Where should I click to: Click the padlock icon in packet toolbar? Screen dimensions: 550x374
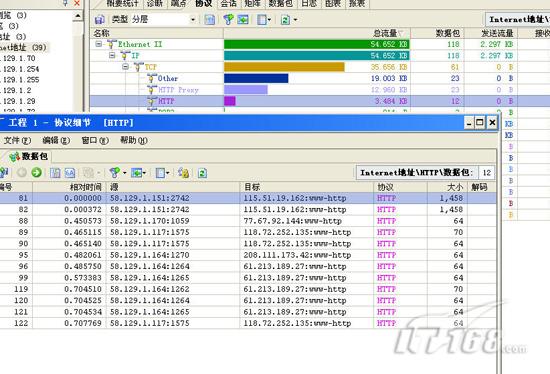click(x=183, y=173)
